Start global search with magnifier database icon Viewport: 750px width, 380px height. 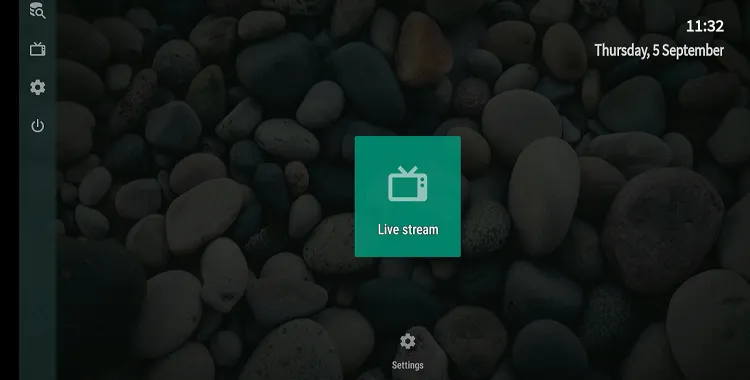[37, 11]
